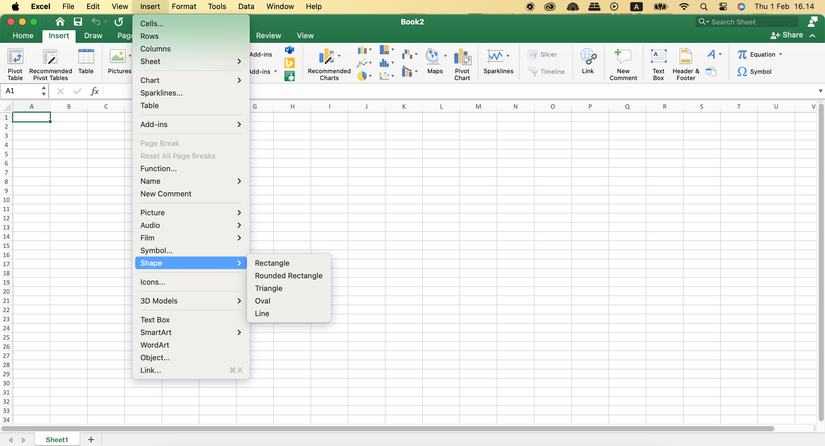Expand the Equation dropdown arrow

[782, 55]
